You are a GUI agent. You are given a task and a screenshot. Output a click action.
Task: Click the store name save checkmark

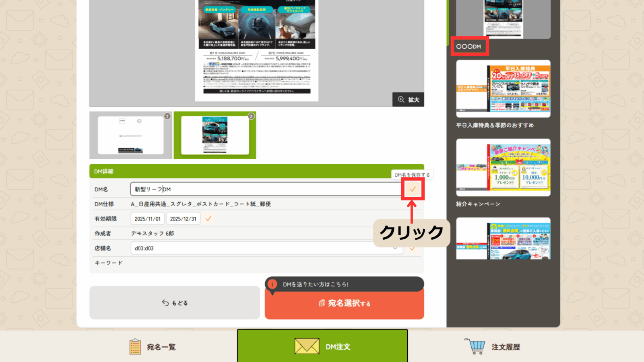pos(412,249)
